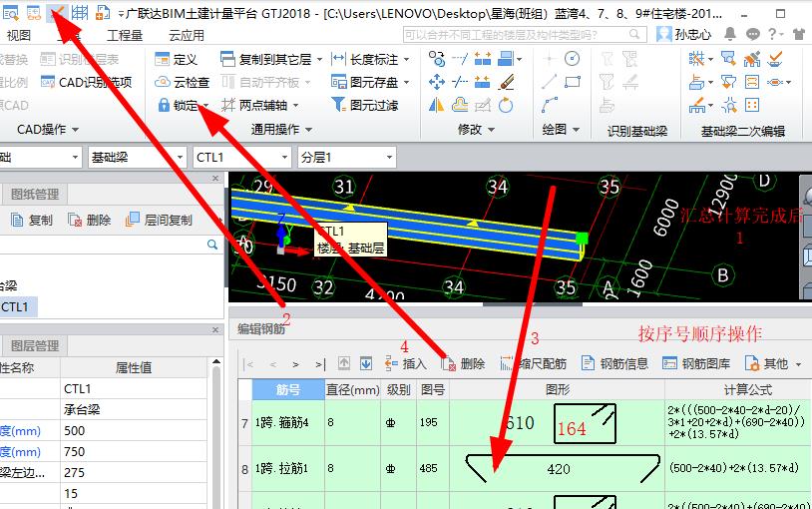Select the 图层管理 panel tab

click(x=35, y=345)
